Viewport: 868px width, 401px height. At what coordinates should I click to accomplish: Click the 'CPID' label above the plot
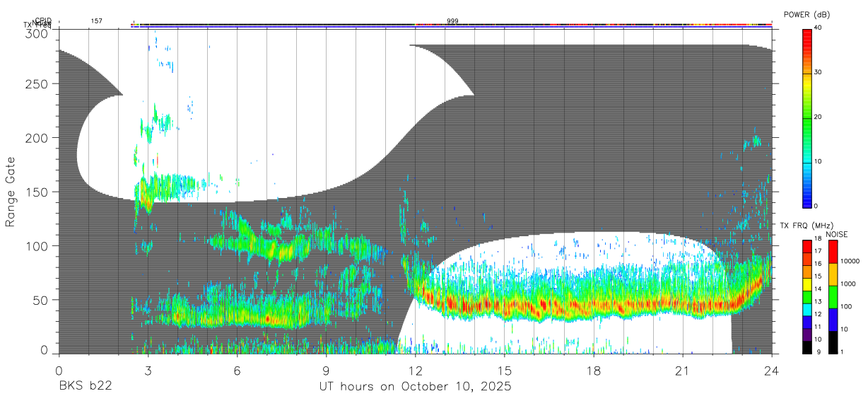pos(44,21)
